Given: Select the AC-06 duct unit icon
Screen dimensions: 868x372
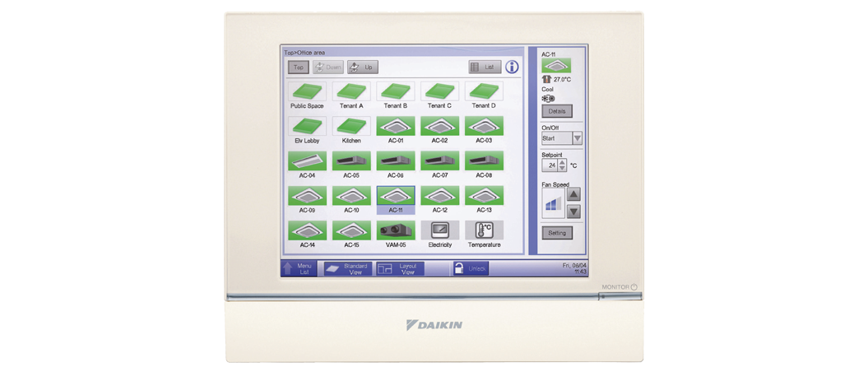Looking at the screenshot, I should point(396,161).
